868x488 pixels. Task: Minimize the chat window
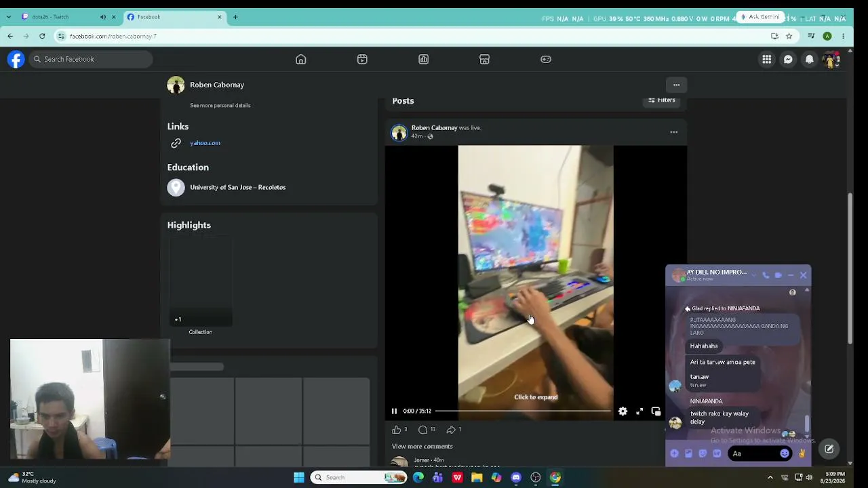tap(791, 275)
